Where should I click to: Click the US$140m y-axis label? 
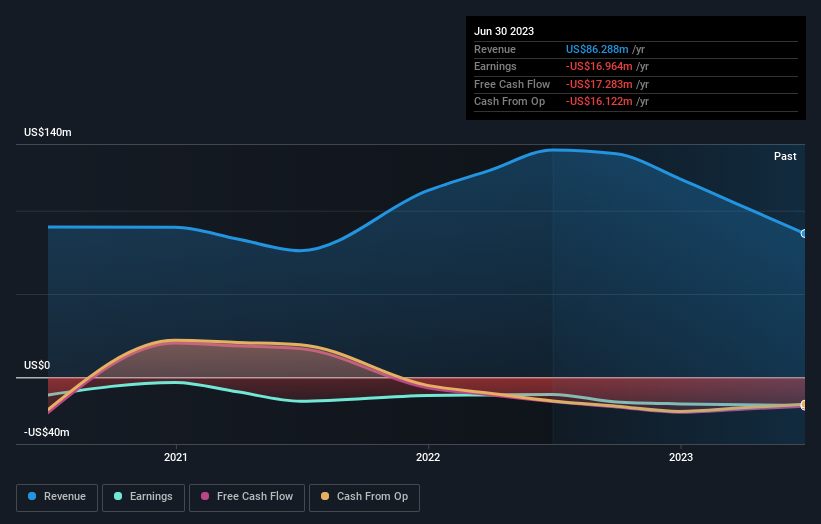pyautogui.click(x=48, y=132)
